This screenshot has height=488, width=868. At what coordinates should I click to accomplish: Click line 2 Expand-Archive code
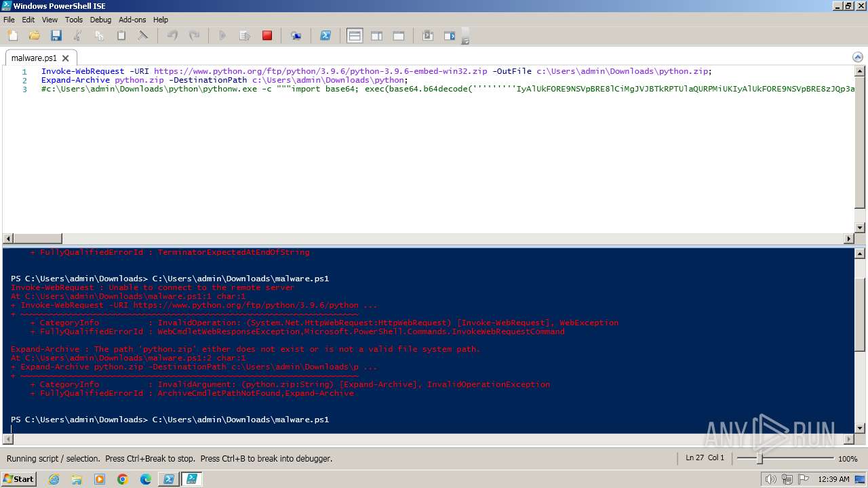[224, 80]
